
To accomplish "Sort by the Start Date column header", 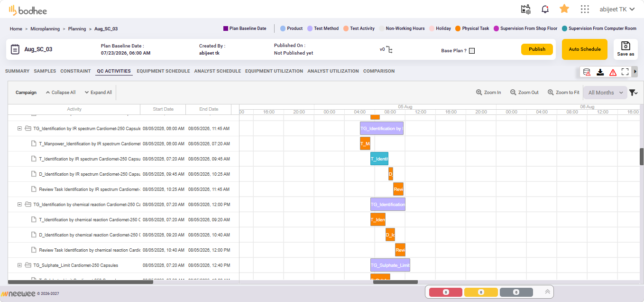I will tap(163, 109).
